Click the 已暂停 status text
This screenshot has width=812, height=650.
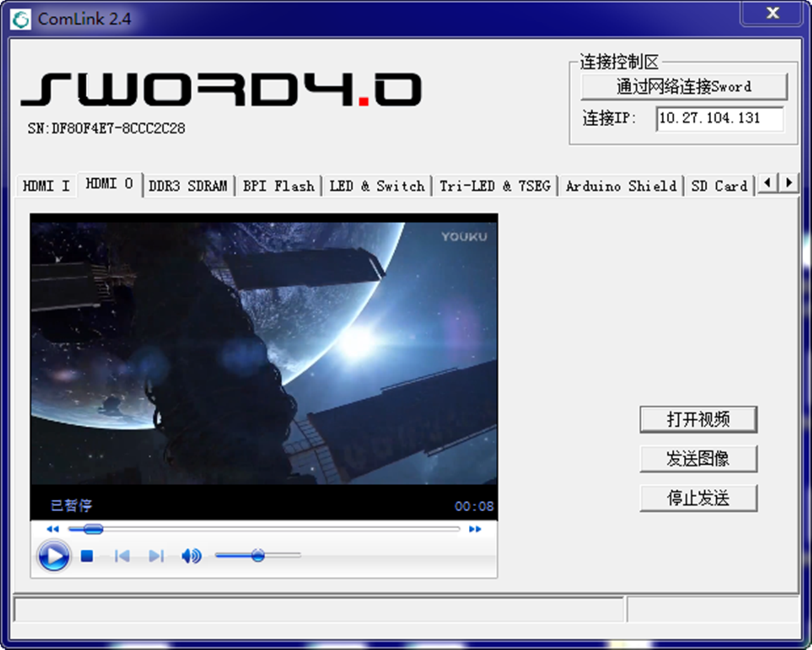pos(71,505)
